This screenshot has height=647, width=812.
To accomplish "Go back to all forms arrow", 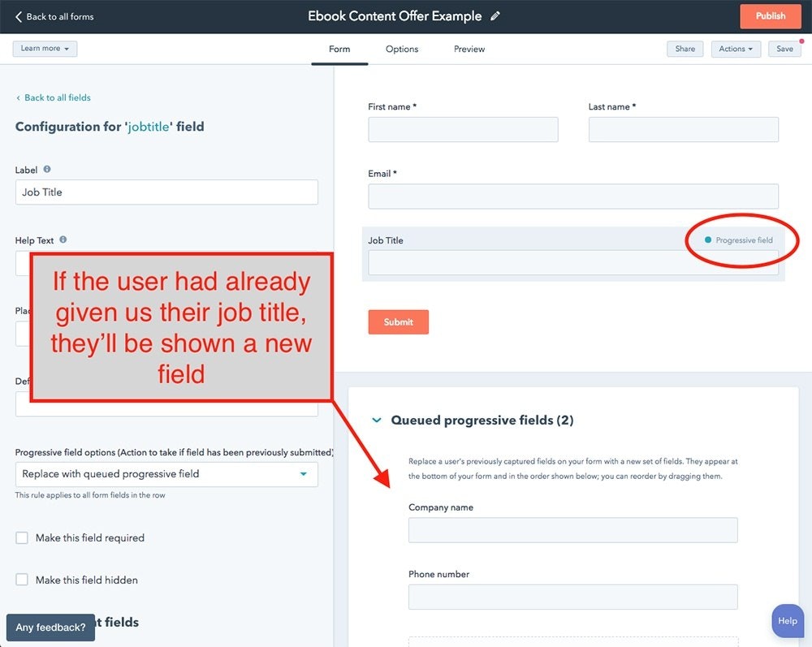I will pyautogui.click(x=19, y=16).
